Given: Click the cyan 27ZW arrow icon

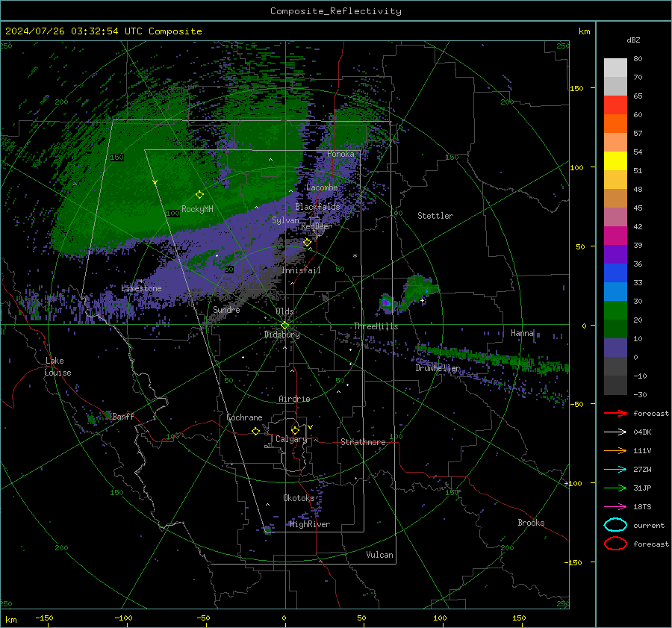Looking at the screenshot, I should point(615,470).
